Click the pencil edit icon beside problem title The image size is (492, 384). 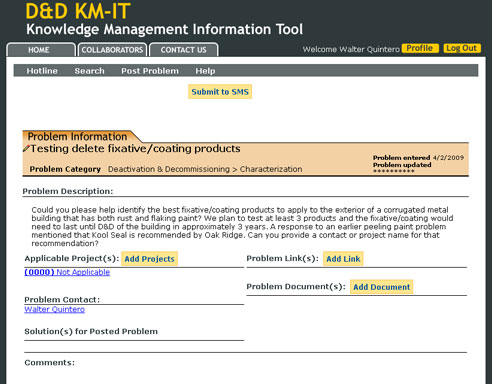(26, 148)
